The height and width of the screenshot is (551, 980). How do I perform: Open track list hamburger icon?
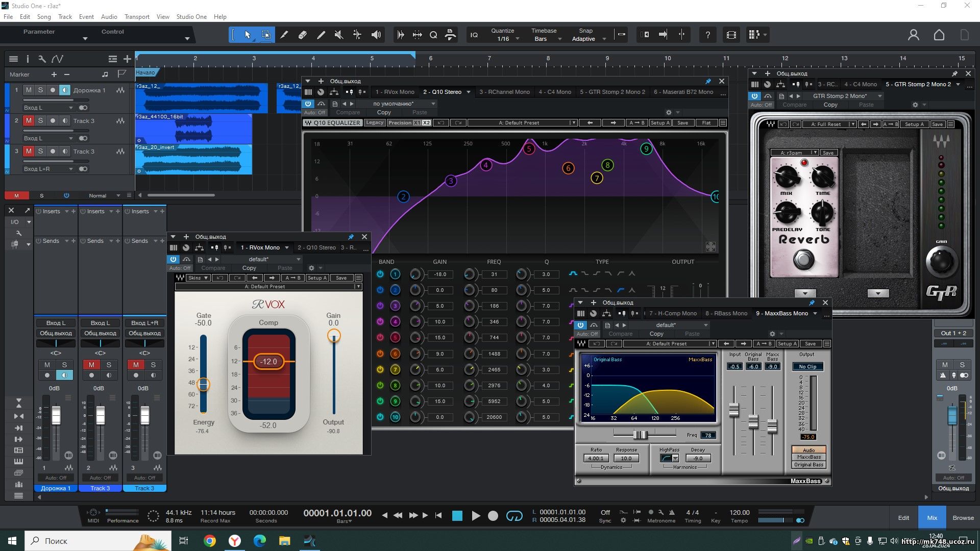click(x=14, y=59)
